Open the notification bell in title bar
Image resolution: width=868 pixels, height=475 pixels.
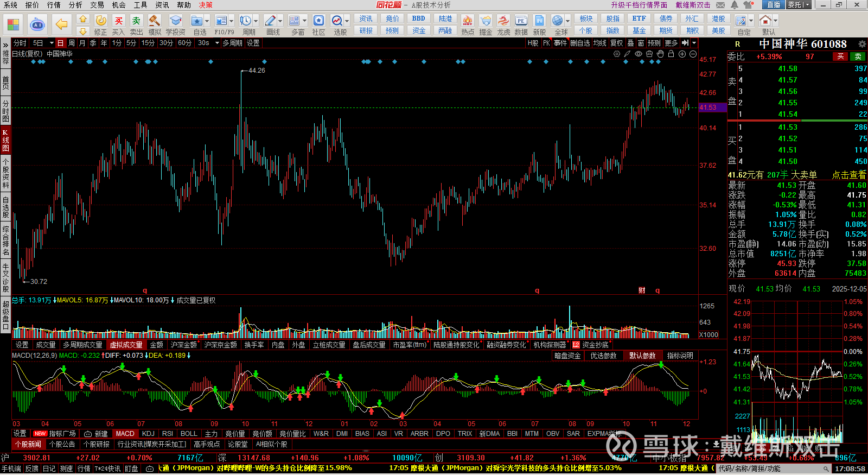(x=734, y=5)
